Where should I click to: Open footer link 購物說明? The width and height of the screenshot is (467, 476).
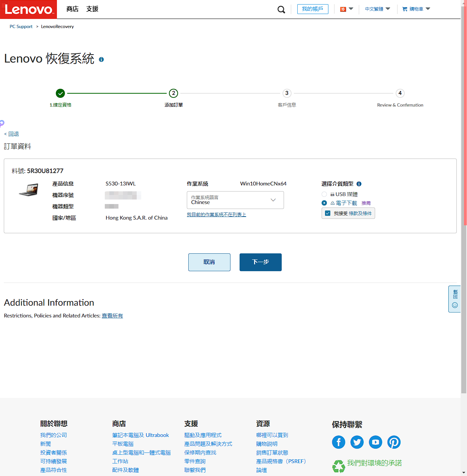[x=267, y=444]
